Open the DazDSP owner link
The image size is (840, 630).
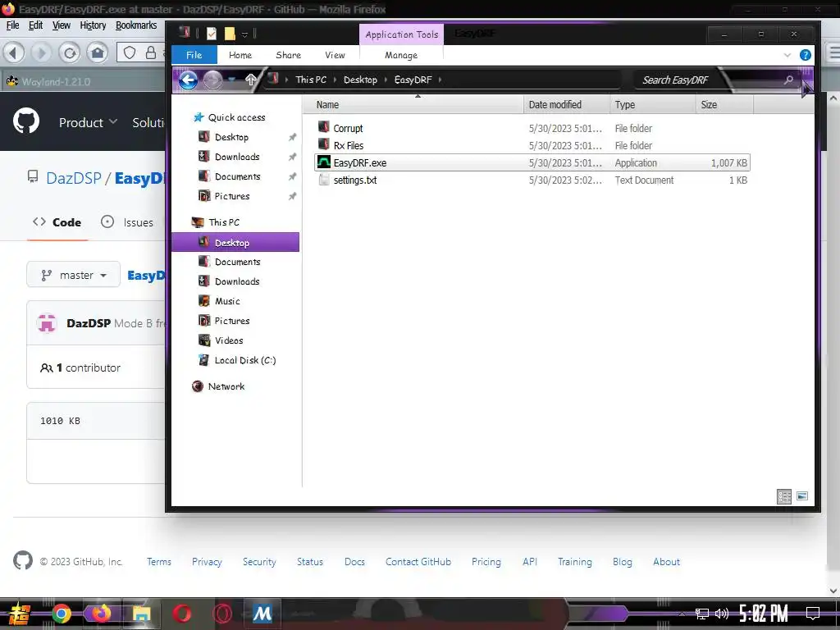73,178
